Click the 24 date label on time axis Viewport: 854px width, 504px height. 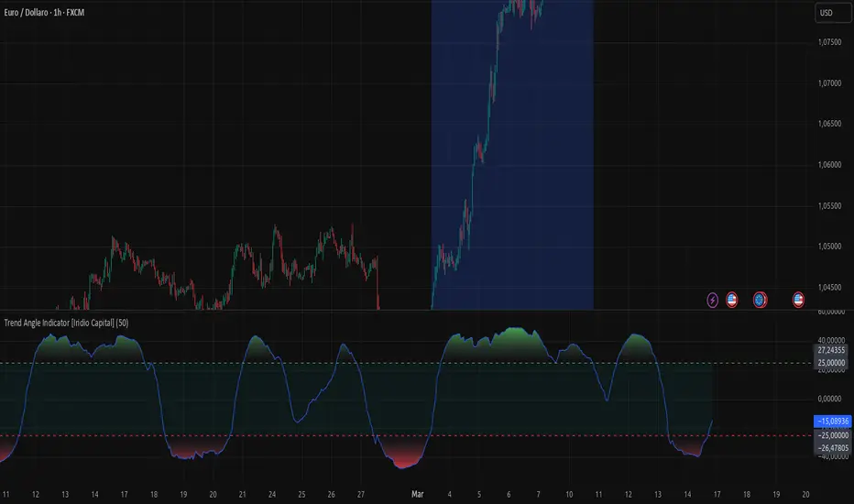click(272, 494)
